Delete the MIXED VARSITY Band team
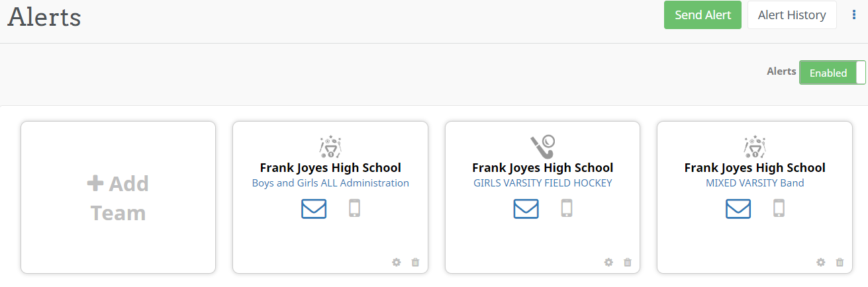This screenshot has width=868, height=287. [x=840, y=263]
